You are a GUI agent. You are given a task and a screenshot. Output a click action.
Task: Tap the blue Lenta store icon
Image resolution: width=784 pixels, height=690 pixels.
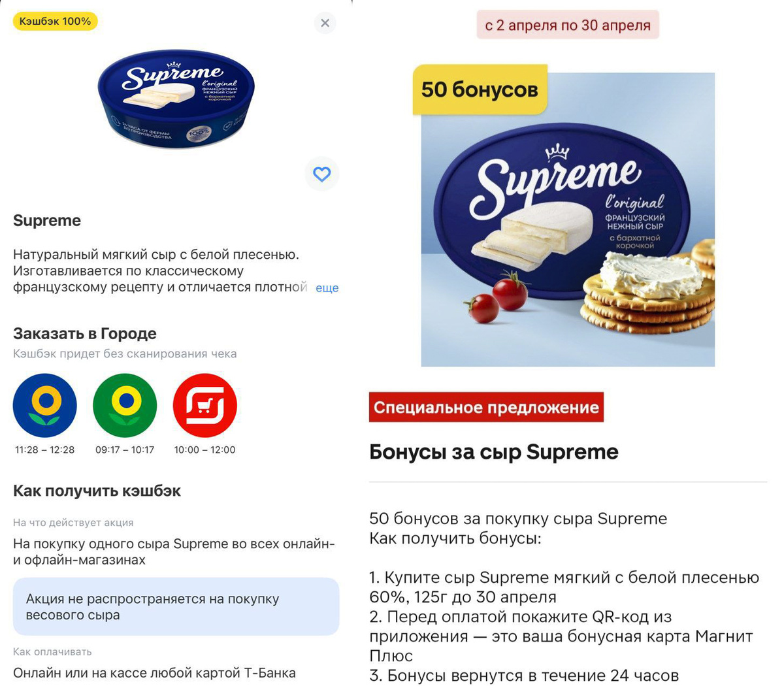pos(45,405)
